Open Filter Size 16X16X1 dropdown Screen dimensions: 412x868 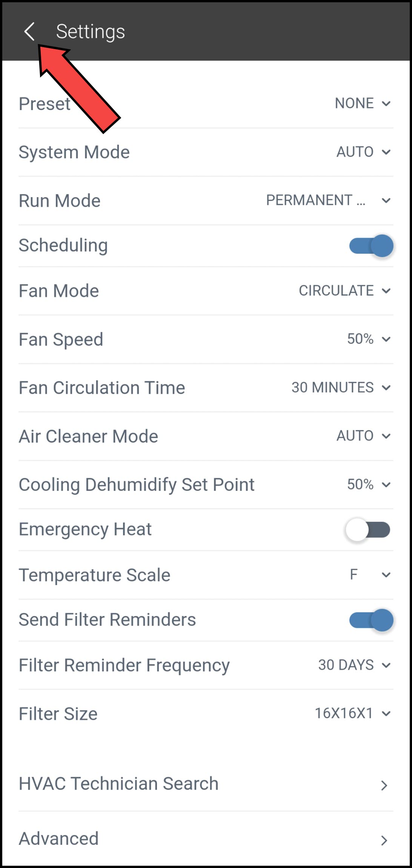click(352, 713)
